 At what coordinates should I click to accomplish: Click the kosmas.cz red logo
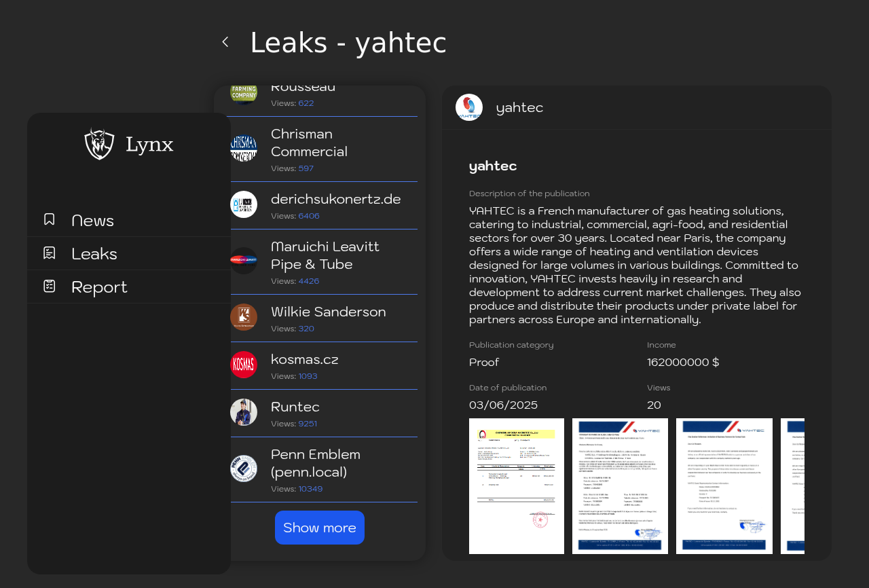[x=244, y=365]
